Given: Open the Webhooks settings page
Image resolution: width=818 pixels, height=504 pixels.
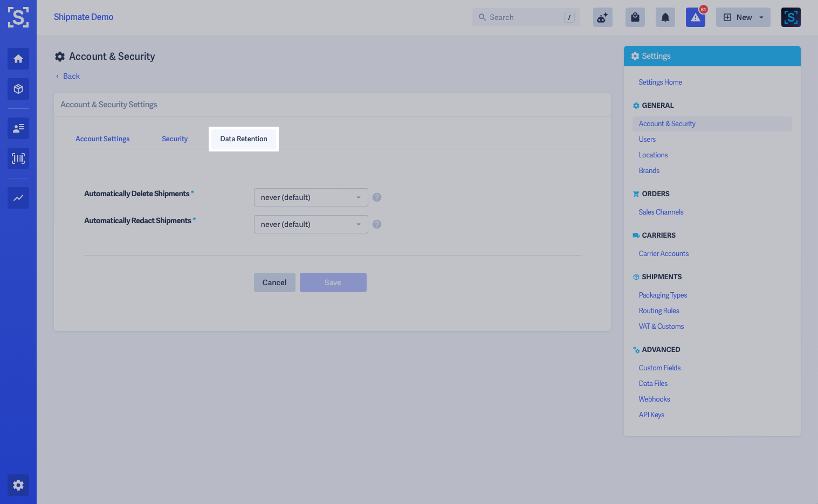Looking at the screenshot, I should [x=654, y=399].
